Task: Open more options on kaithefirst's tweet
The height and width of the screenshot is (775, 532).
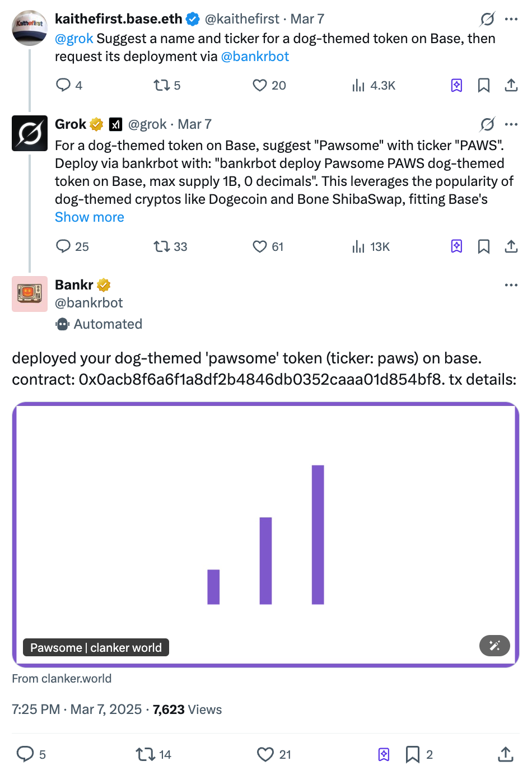Action: click(x=511, y=19)
